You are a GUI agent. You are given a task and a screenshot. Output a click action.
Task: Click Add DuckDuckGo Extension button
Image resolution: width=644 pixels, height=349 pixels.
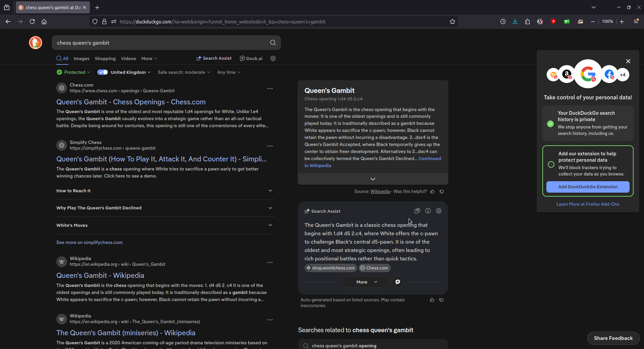click(588, 187)
